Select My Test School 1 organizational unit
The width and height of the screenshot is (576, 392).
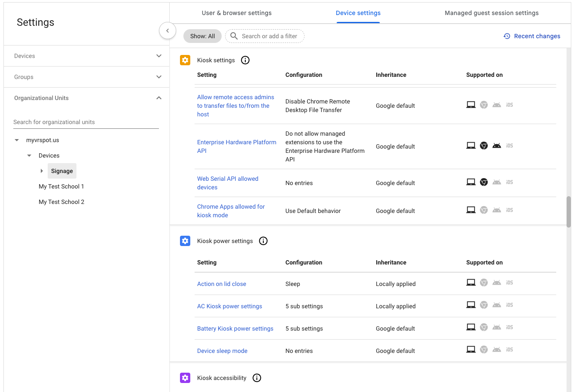click(x=61, y=186)
